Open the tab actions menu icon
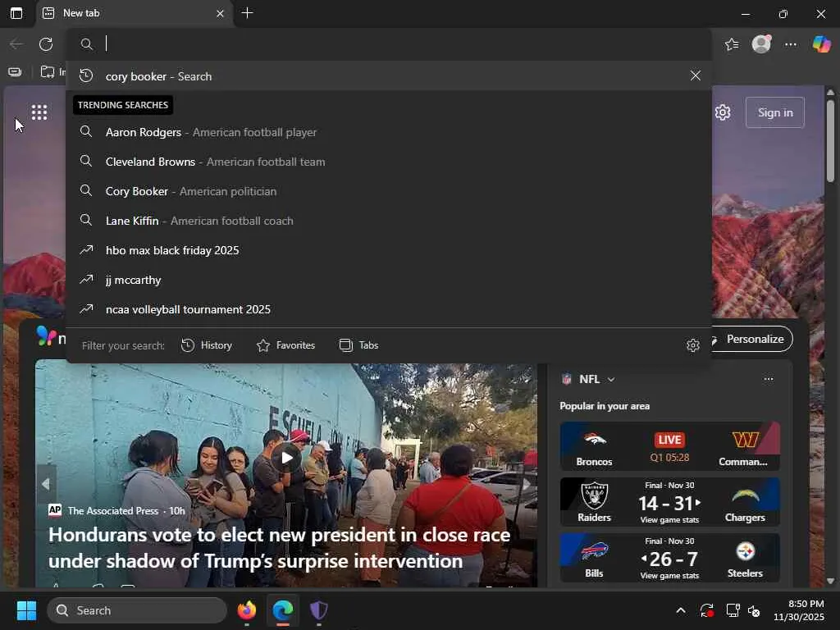Image resolution: width=840 pixels, height=630 pixels. pyautogui.click(x=16, y=13)
